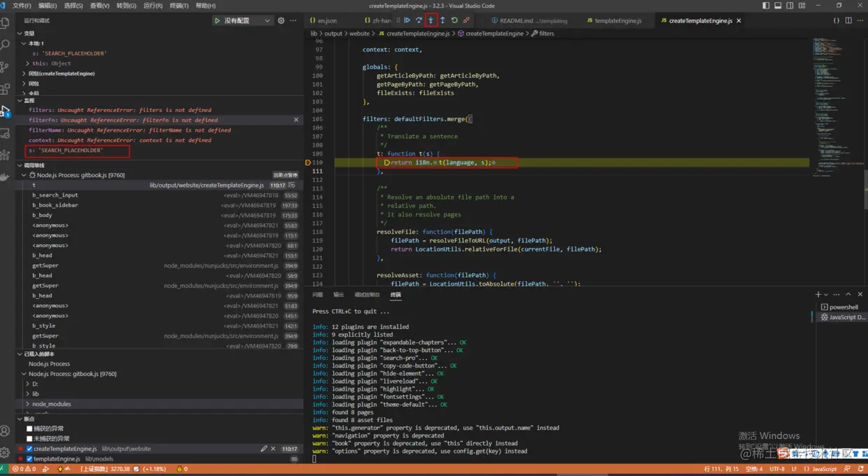This screenshot has width=868, height=476.
Task: Click the debug Continue button
Action: [x=407, y=20]
